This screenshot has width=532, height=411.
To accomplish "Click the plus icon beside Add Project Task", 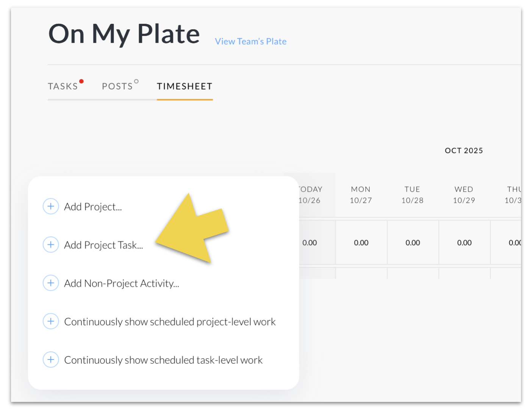I will tap(51, 245).
